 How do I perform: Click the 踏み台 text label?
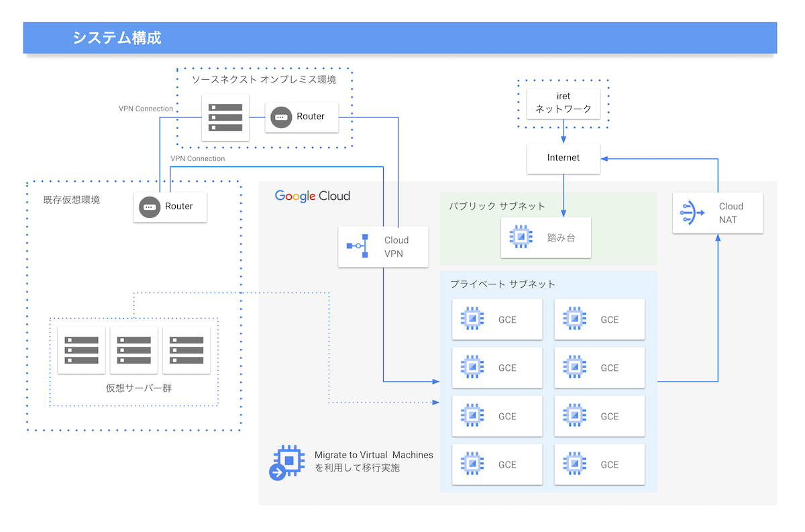561,237
